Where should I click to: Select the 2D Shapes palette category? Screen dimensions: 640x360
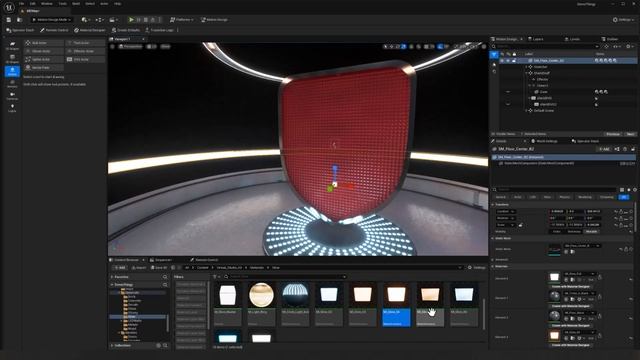tap(12, 46)
